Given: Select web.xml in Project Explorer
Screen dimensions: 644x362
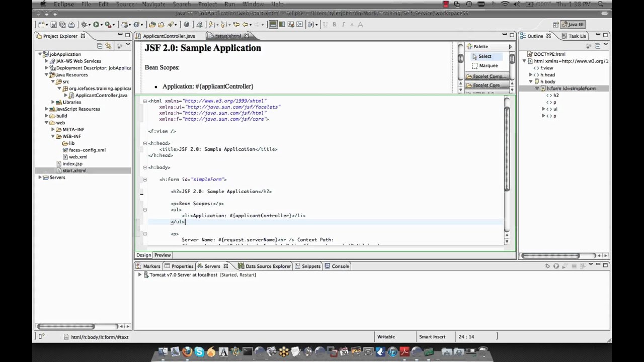Looking at the screenshot, I should (x=74, y=157).
